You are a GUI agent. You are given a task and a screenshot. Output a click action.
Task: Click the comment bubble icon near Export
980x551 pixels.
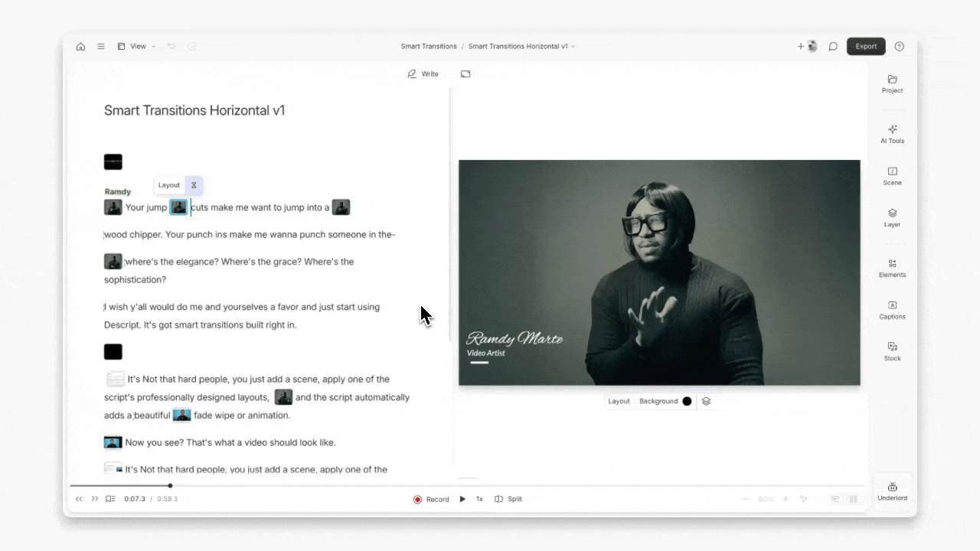coord(833,46)
